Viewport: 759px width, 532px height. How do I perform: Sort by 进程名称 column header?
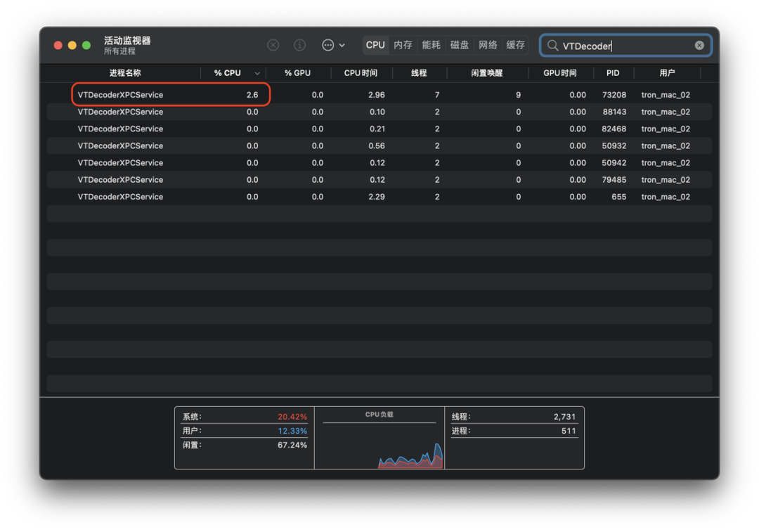pyautogui.click(x=125, y=73)
